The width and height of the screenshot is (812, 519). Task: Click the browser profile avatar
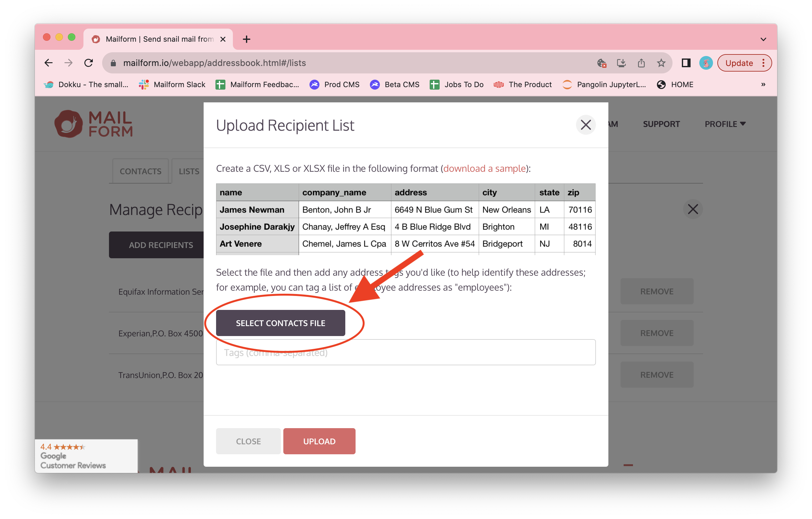706,63
